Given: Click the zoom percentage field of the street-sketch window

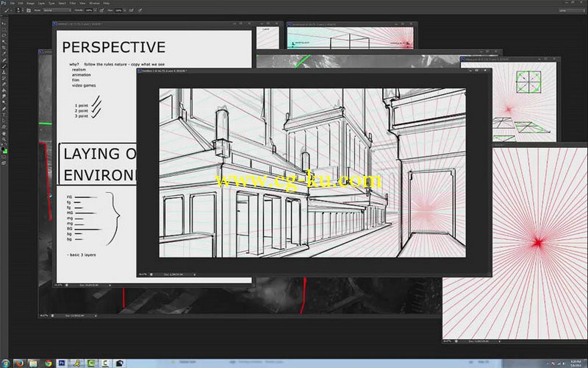Looking at the screenshot, I should tap(143, 275).
